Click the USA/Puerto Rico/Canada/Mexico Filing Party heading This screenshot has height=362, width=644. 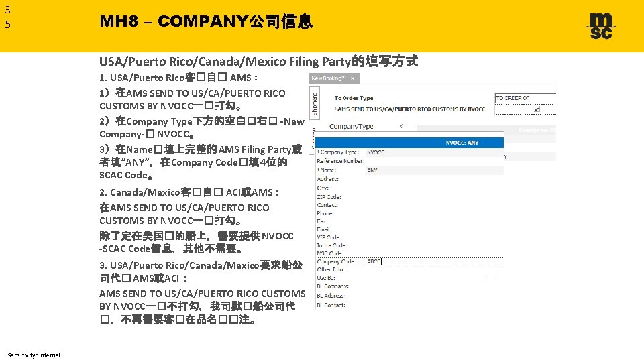[258, 62]
